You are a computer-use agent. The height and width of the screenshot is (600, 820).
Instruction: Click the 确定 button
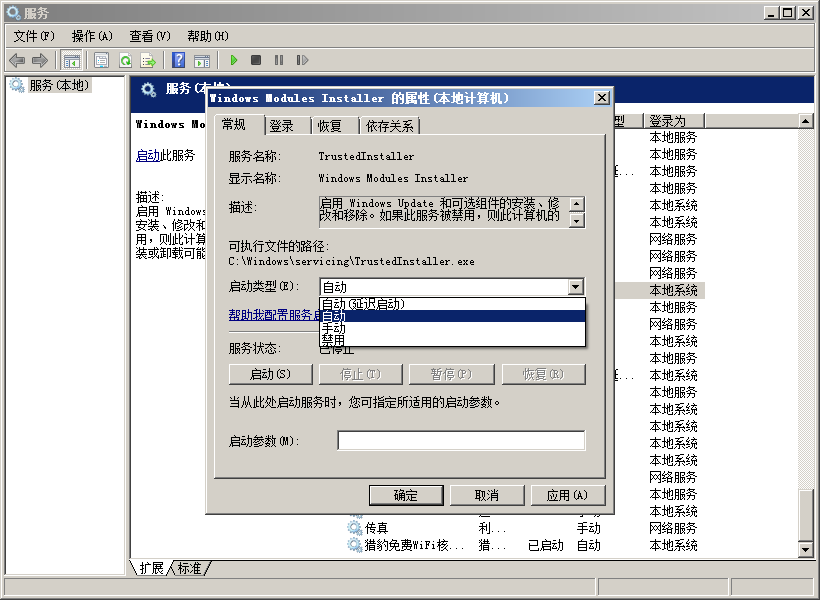pos(406,495)
